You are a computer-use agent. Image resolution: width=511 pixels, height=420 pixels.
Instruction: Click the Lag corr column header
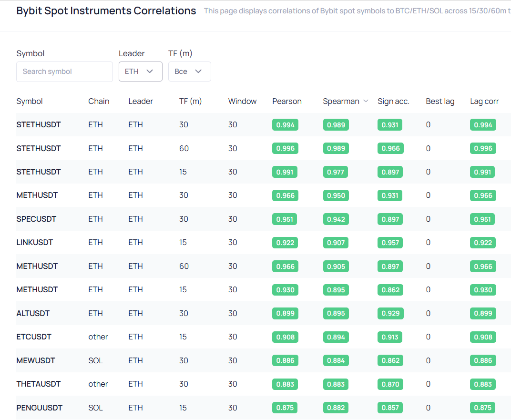484,101
